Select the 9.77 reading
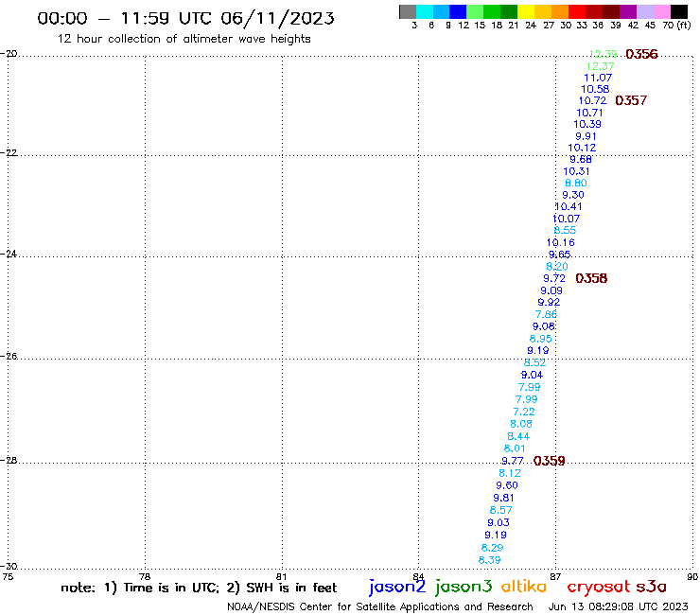 (x=513, y=461)
